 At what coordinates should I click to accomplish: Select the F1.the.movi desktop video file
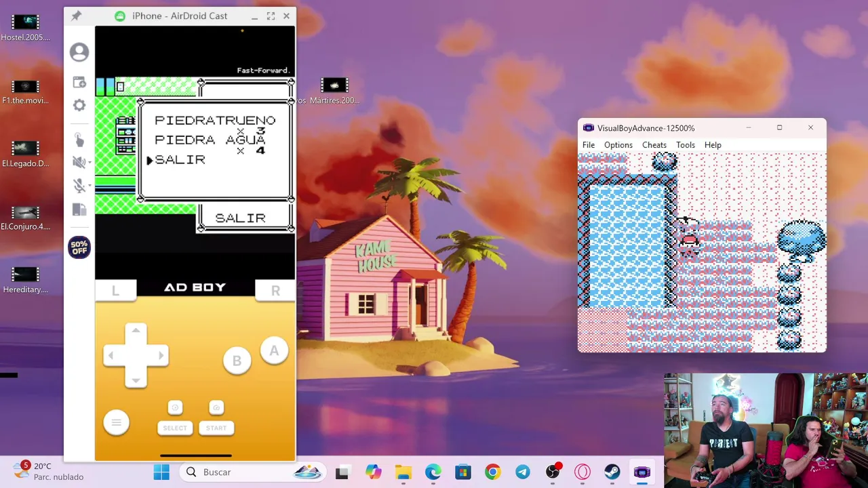pyautogui.click(x=25, y=92)
